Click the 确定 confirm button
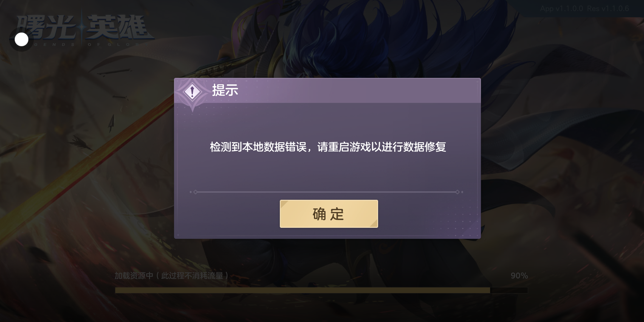 pos(329,214)
